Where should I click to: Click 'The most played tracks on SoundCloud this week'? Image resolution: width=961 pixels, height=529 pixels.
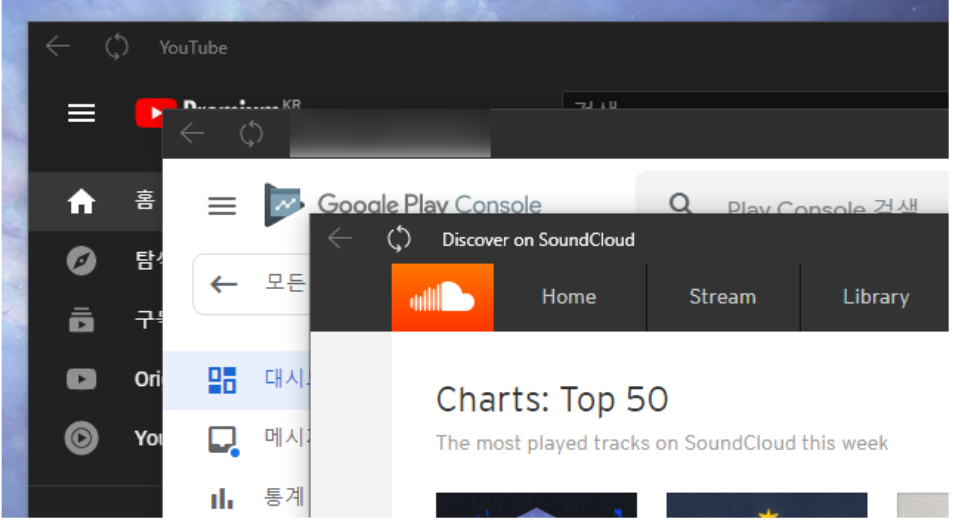click(x=662, y=443)
